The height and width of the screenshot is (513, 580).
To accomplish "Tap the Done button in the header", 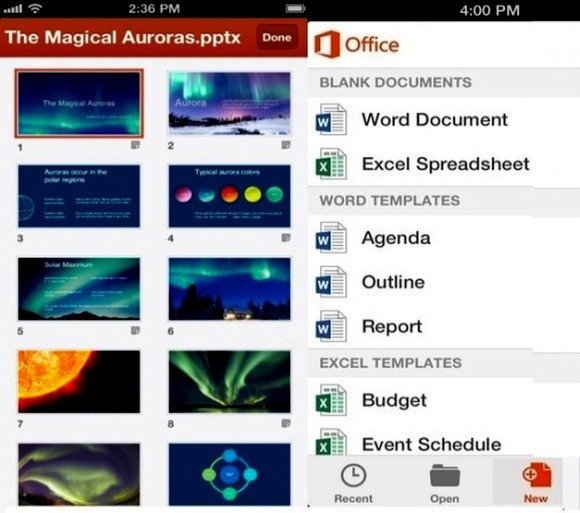I will [x=277, y=37].
